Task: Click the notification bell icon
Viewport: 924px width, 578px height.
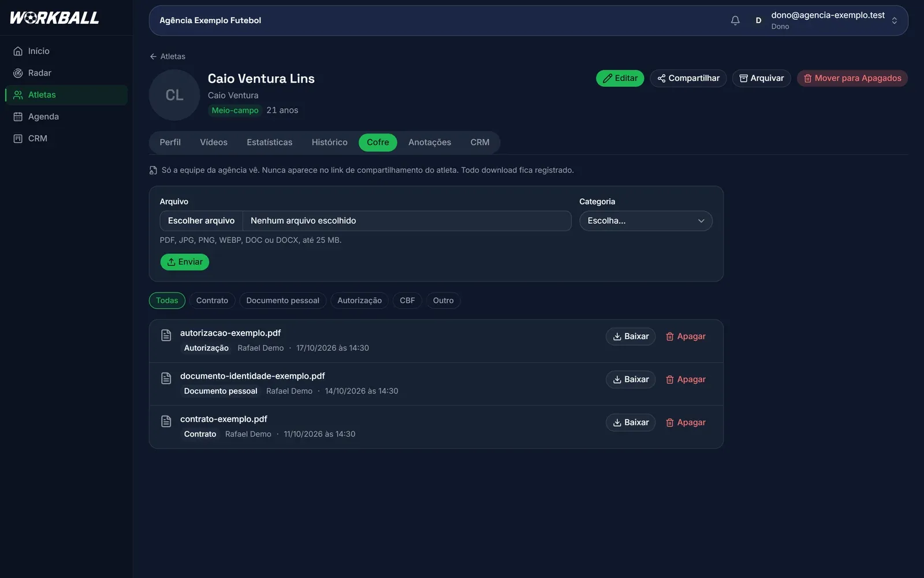Action: click(735, 20)
